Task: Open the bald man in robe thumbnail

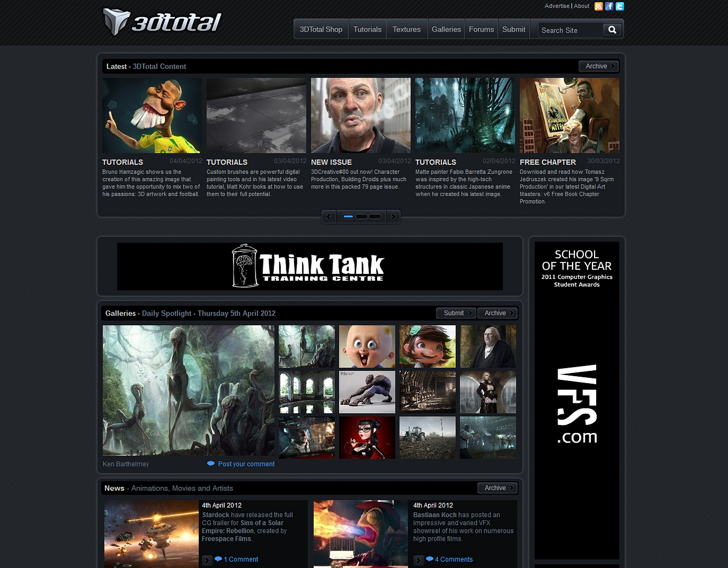Action: [488, 346]
